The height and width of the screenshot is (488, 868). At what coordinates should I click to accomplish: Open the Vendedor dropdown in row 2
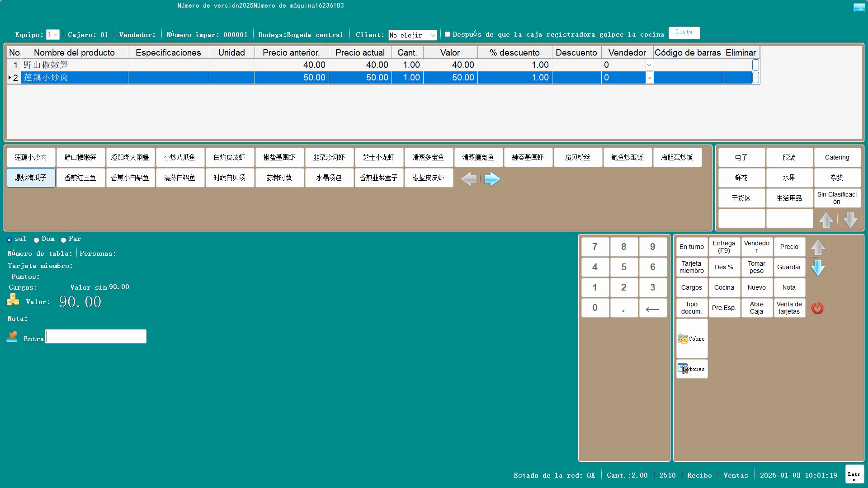tap(649, 78)
